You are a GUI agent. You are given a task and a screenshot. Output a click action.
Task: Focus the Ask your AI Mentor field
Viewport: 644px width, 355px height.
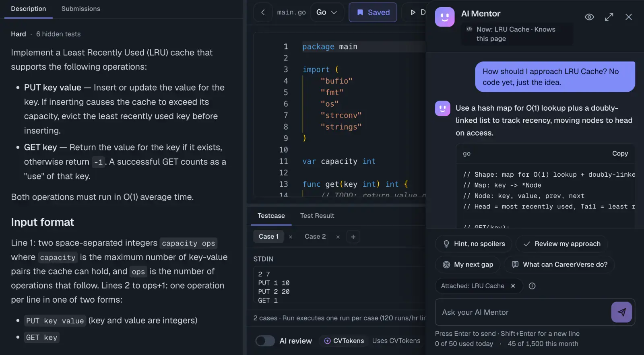pyautogui.click(x=523, y=312)
